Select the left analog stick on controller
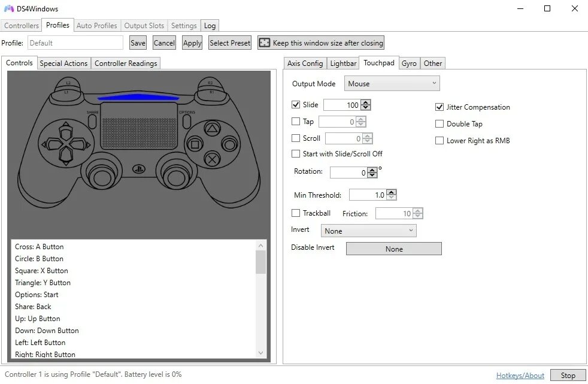588x384 pixels. coord(101,175)
